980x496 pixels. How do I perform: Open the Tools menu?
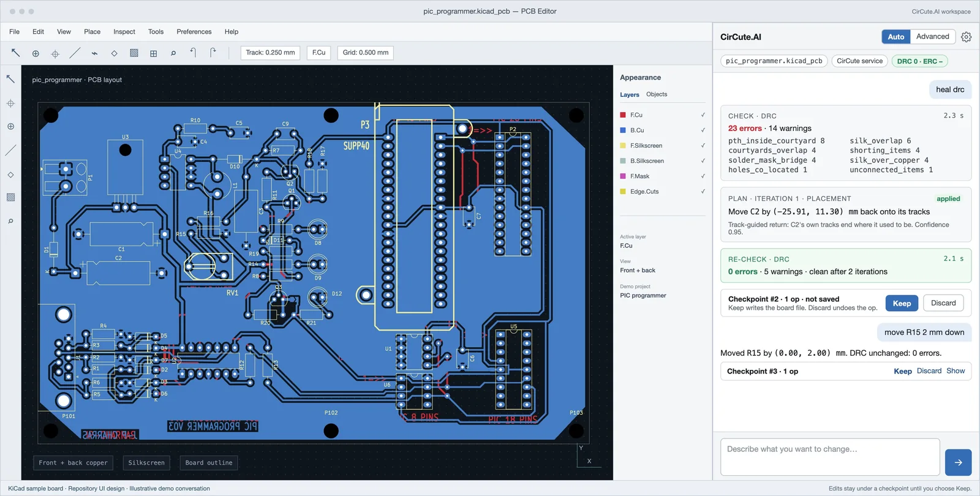156,32
